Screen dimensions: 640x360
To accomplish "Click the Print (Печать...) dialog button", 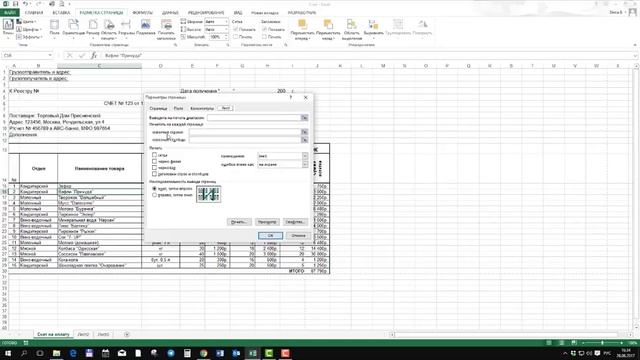I will (239, 222).
